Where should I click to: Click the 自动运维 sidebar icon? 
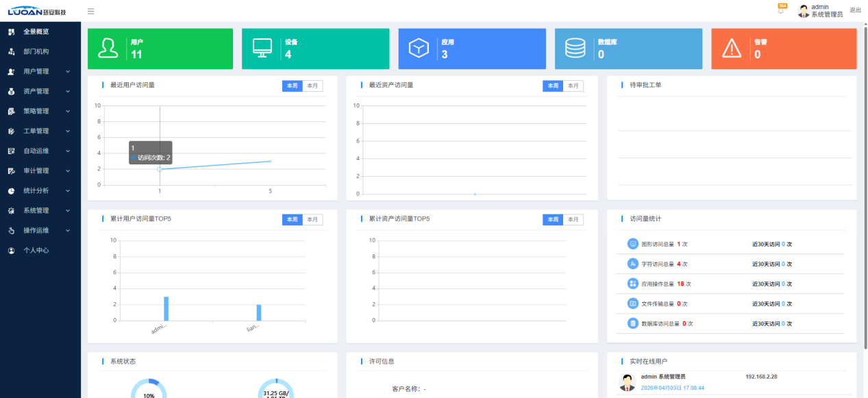pos(11,151)
